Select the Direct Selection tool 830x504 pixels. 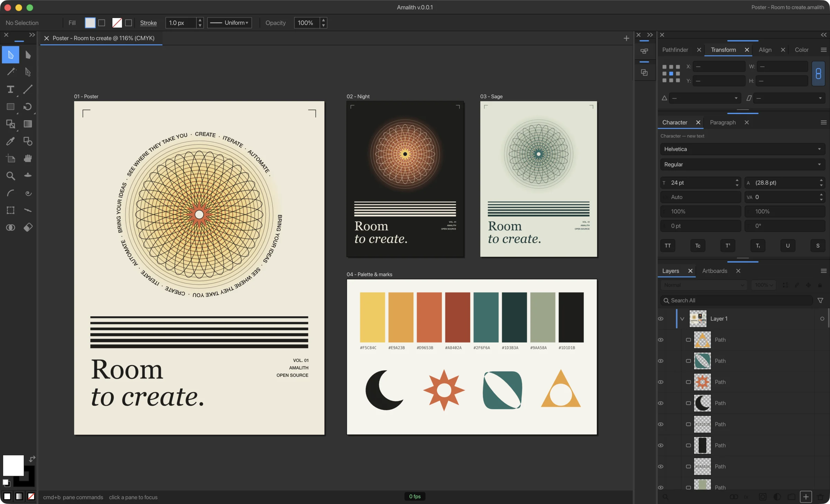click(x=28, y=55)
